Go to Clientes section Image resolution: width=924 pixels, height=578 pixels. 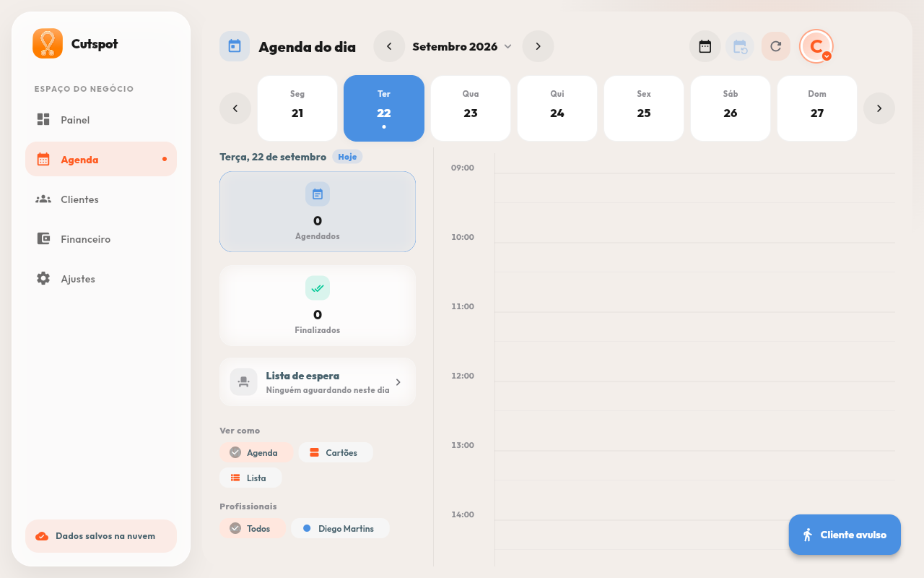click(x=101, y=199)
